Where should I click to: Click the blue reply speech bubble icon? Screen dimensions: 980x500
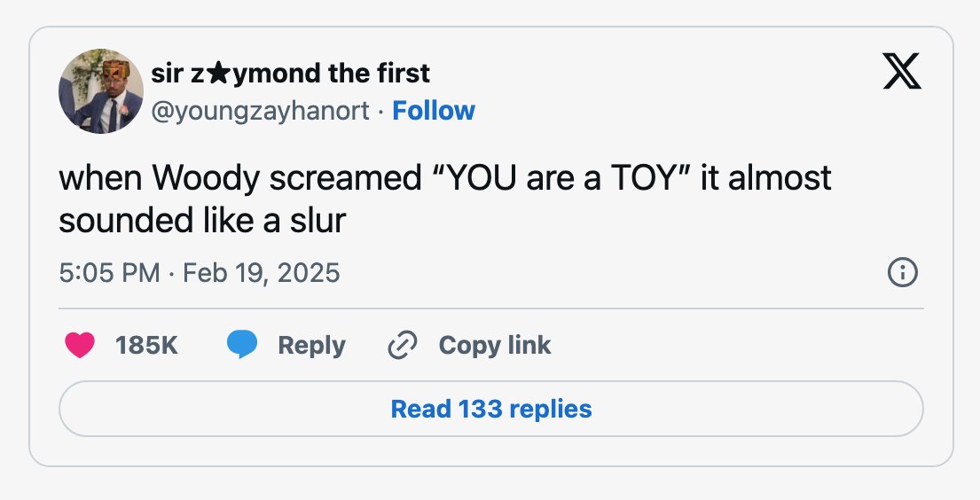coord(242,345)
